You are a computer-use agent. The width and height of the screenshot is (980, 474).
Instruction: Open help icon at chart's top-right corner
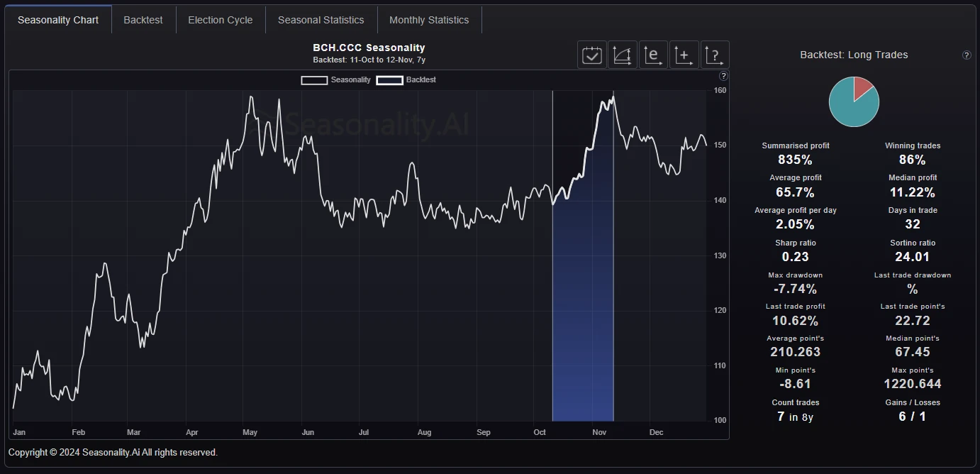723,76
